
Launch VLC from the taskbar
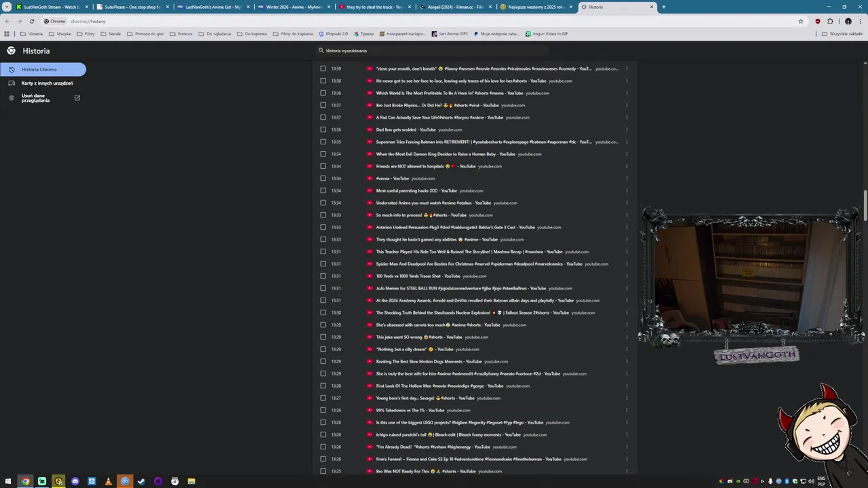tap(108, 481)
